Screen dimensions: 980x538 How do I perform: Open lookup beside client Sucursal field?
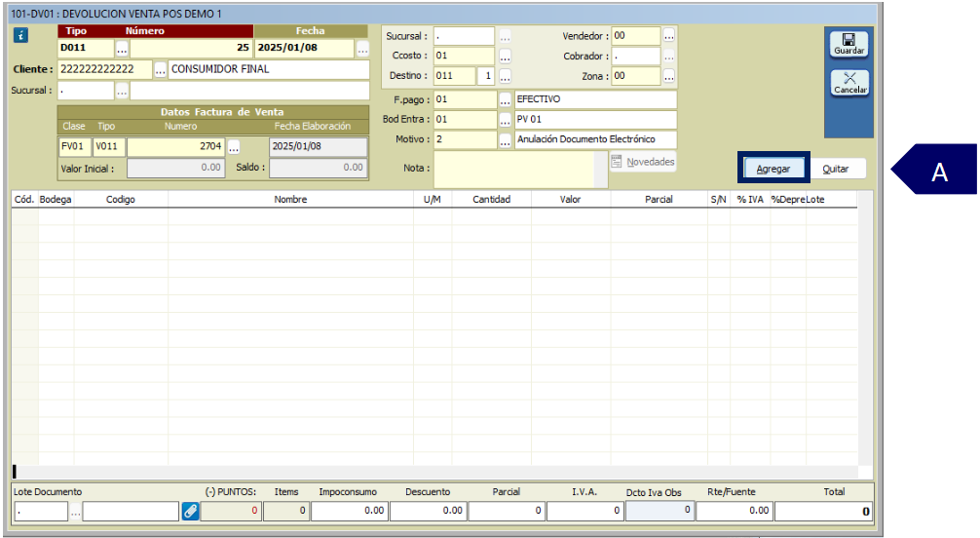pos(122,91)
